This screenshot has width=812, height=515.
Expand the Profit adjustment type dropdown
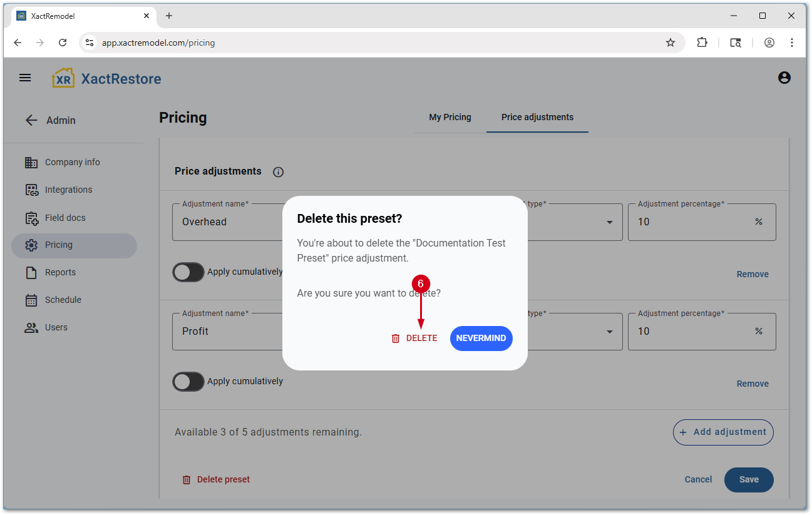(609, 332)
